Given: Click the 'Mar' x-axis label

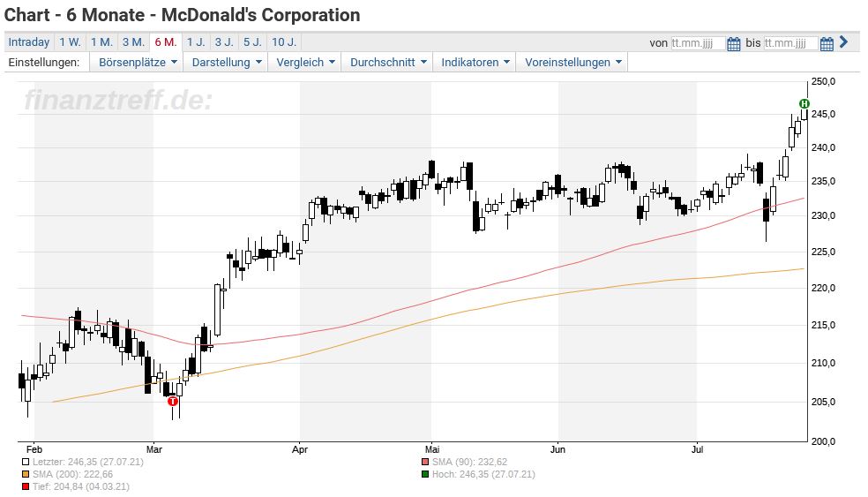Looking at the screenshot, I should 153,449.
